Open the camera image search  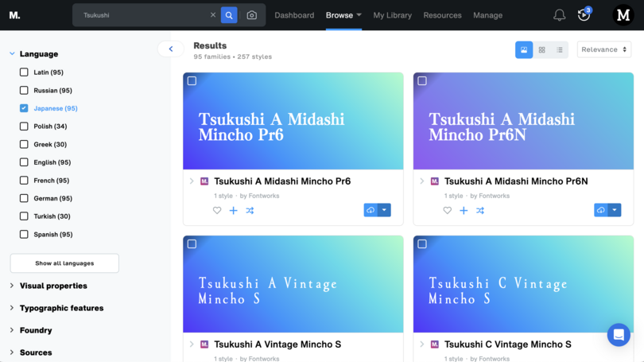point(252,15)
